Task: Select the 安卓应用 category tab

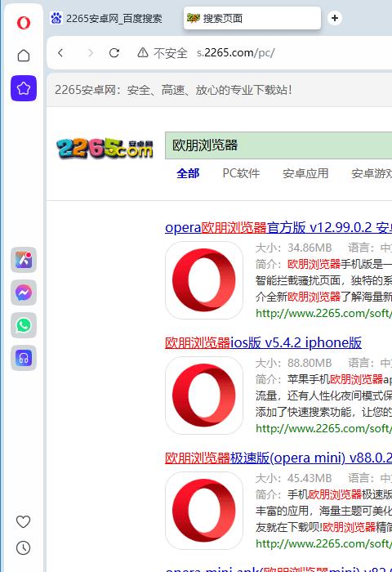Action: [x=305, y=173]
